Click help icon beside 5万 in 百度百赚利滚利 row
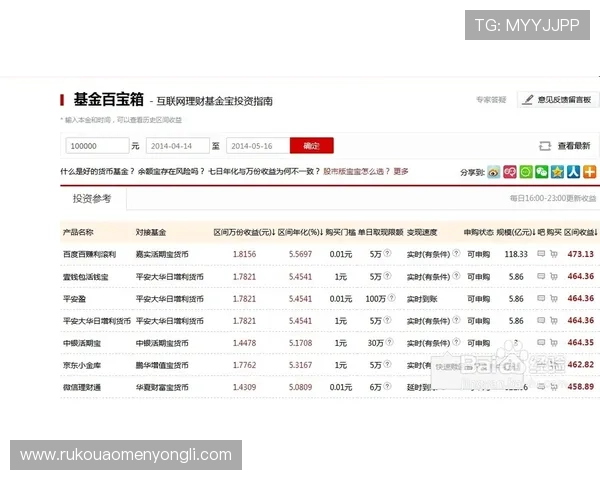This screenshot has width=600, height=480. coord(387,253)
